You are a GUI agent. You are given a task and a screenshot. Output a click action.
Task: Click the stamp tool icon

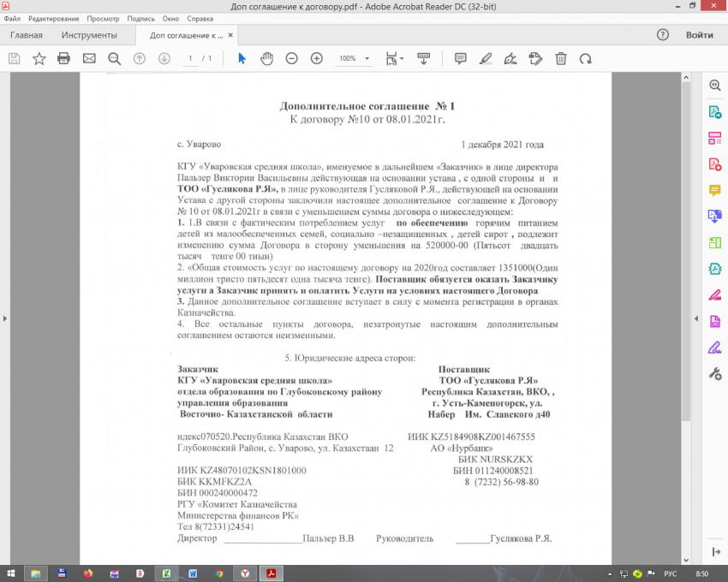point(535,58)
